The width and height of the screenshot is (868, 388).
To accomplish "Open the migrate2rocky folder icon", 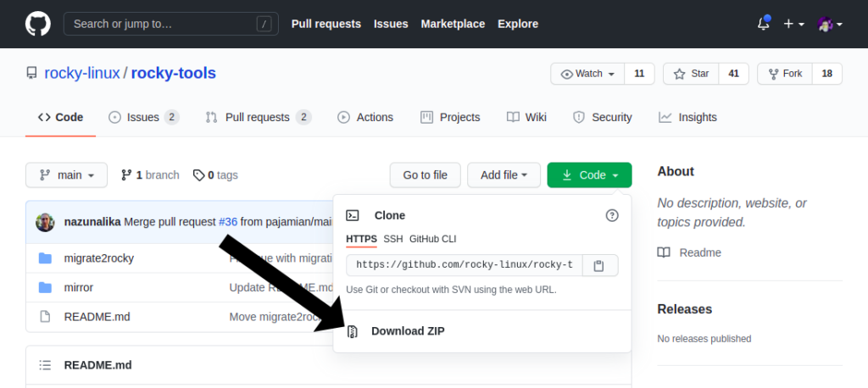I will click(45, 258).
